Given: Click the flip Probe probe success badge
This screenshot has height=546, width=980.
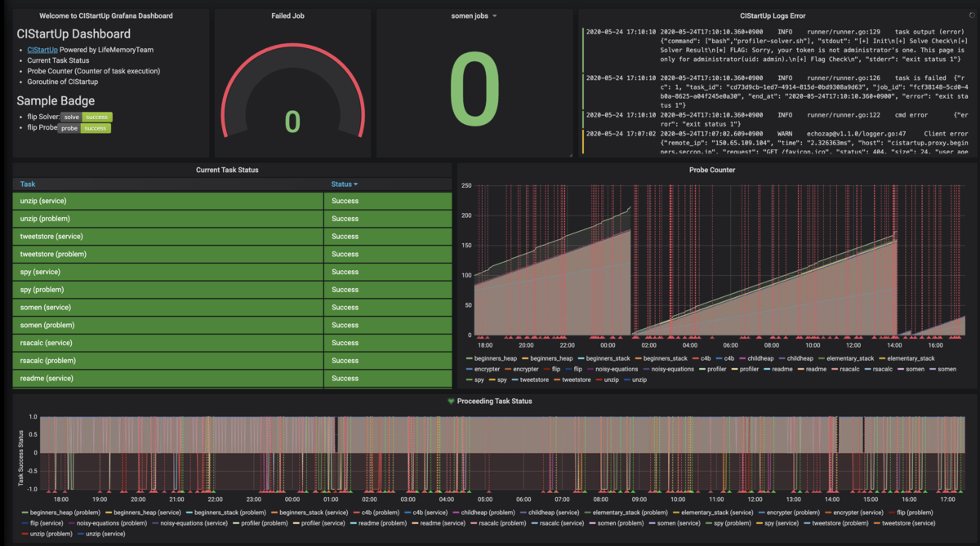Looking at the screenshot, I should point(85,128).
